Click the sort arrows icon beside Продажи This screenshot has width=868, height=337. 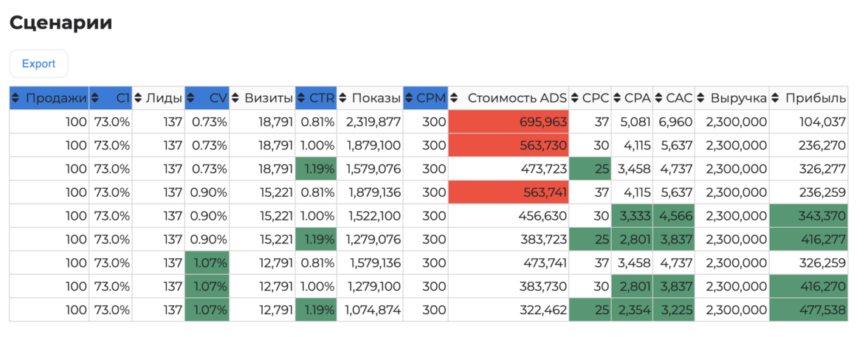pyautogui.click(x=15, y=98)
